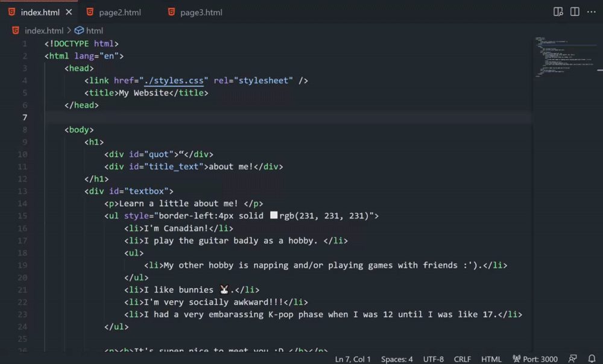Viewport: 603px width, 364px height.
Task: Split the editor right
Action: click(575, 12)
